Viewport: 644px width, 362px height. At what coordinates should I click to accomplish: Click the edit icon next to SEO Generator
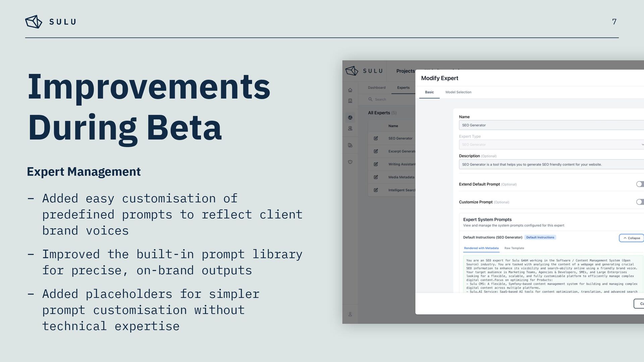tap(376, 138)
